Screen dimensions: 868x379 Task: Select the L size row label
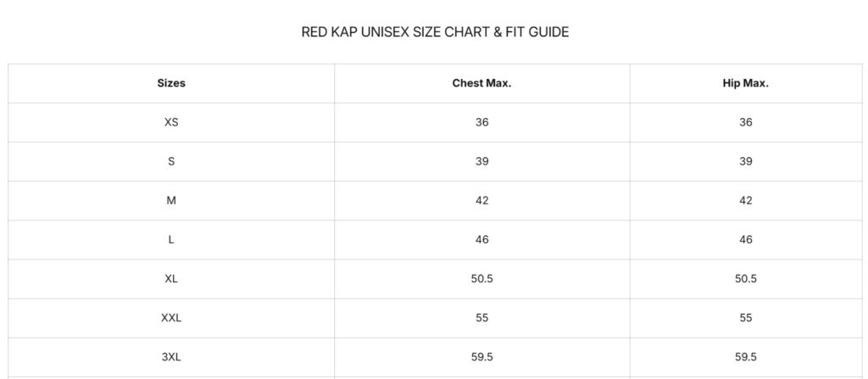171,240
